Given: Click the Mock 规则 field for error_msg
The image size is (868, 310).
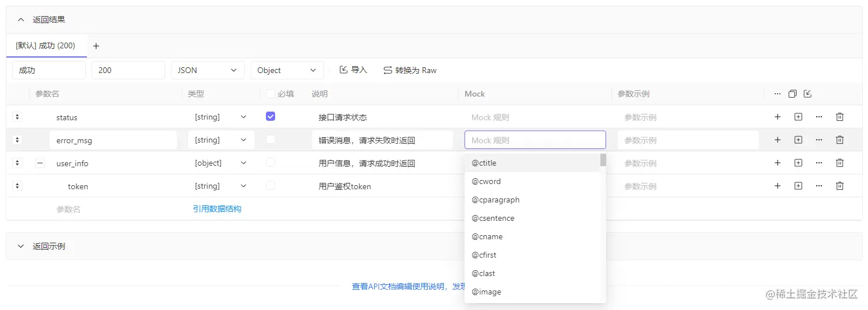Looking at the screenshot, I should 535,140.
